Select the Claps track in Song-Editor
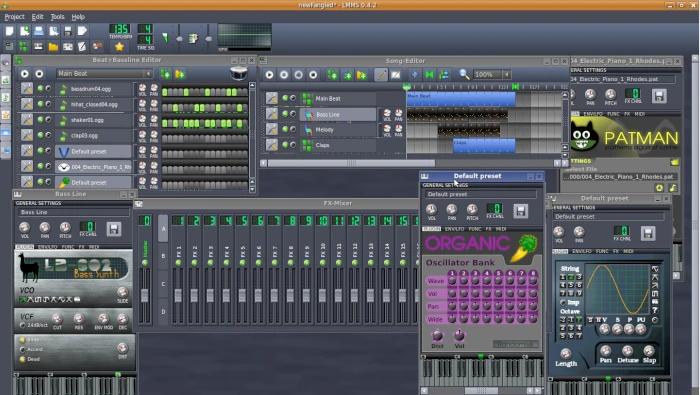Image resolution: width=700 pixels, height=395 pixels. point(338,145)
